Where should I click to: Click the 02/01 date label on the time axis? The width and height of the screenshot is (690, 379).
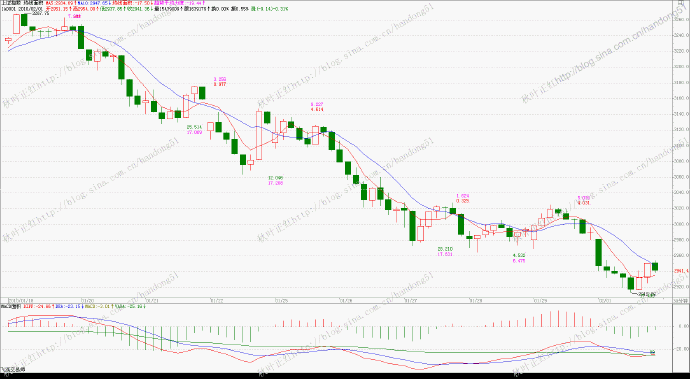(605, 301)
